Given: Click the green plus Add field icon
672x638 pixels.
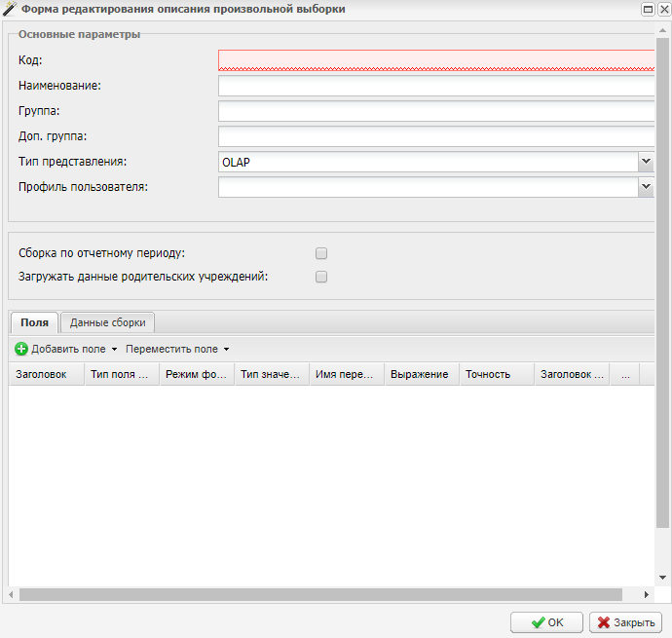Looking at the screenshot, I should coord(21,349).
